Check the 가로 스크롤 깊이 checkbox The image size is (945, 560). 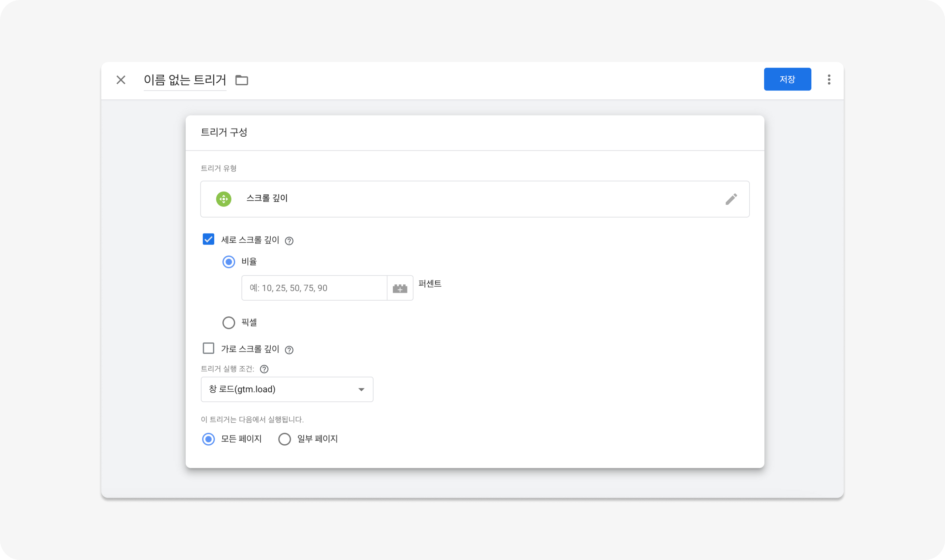coord(208,348)
